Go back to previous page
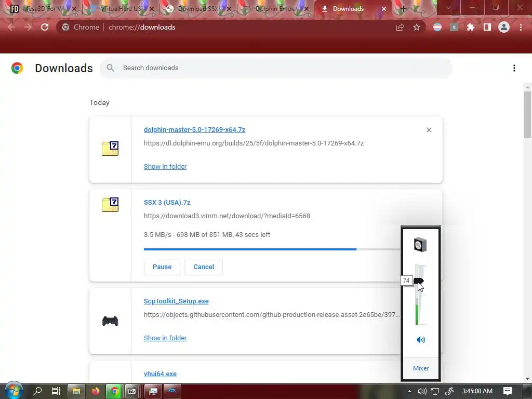Screen dimensions: 532x399 tap(11, 27)
